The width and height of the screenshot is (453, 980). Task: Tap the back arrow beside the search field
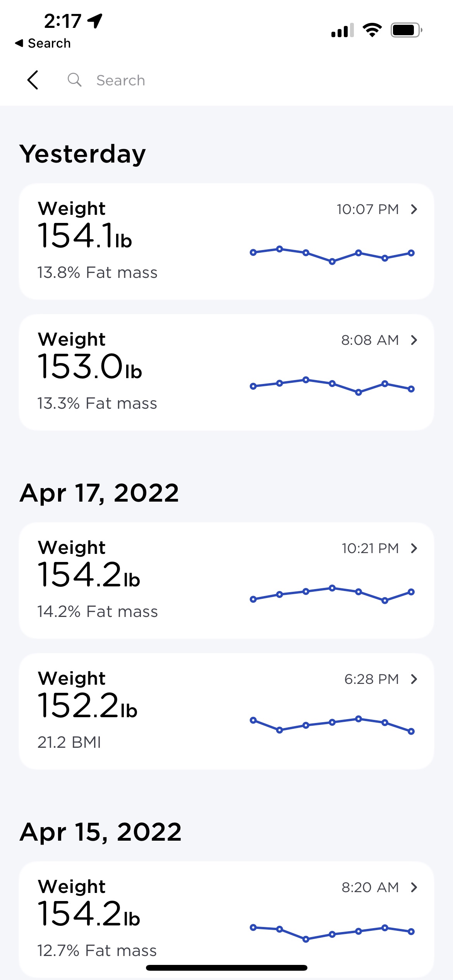[x=33, y=80]
